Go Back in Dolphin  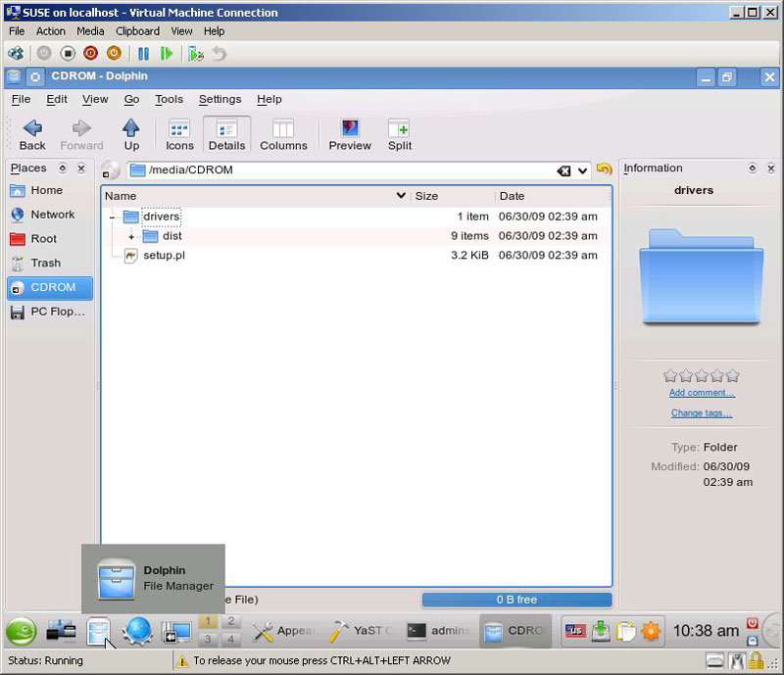click(x=32, y=135)
